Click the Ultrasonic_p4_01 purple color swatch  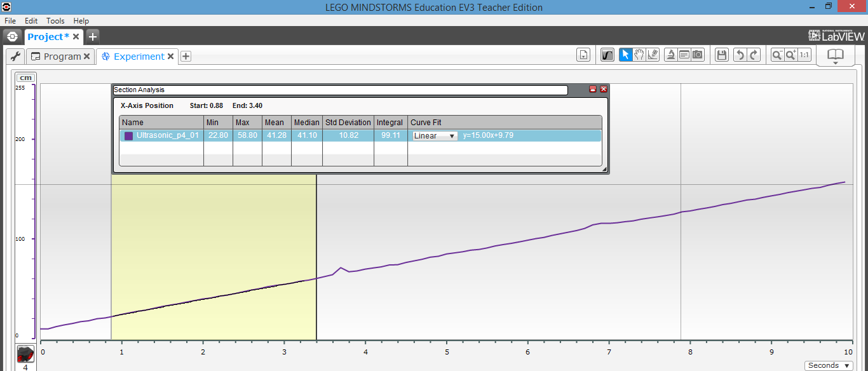pos(128,135)
